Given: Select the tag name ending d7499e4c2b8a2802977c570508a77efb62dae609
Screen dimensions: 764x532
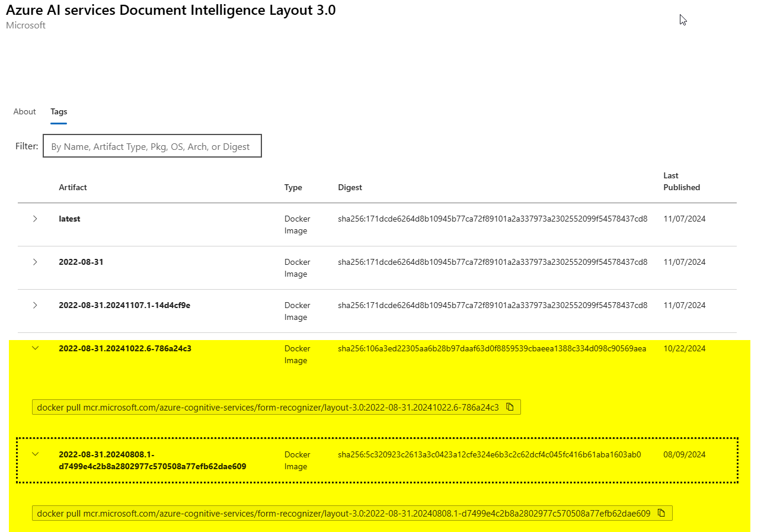Looking at the screenshot, I should [x=152, y=460].
